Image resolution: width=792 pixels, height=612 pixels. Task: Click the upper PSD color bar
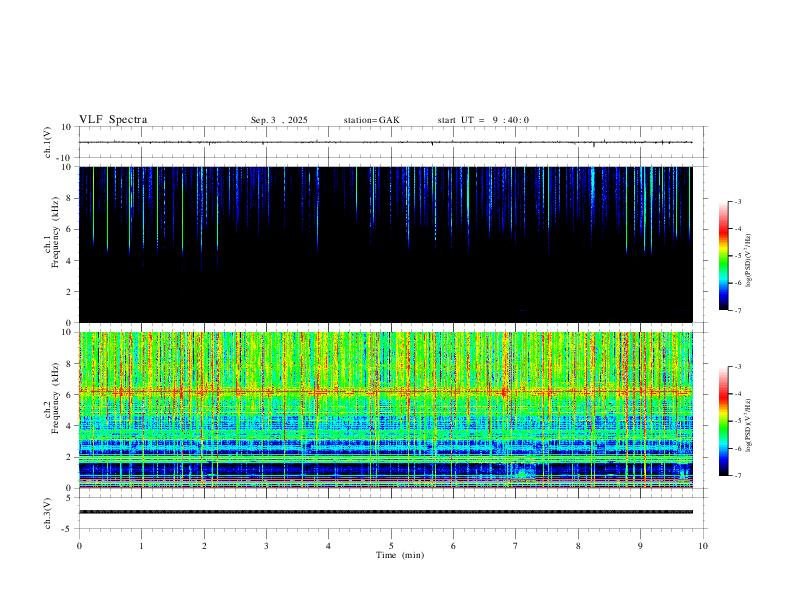pos(723,256)
